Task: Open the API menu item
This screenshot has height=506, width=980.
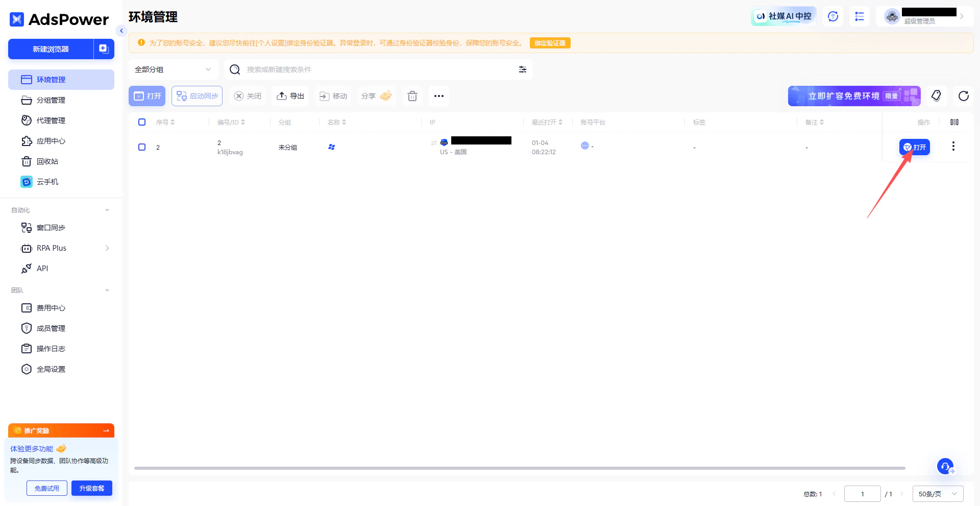Action: coord(61,269)
